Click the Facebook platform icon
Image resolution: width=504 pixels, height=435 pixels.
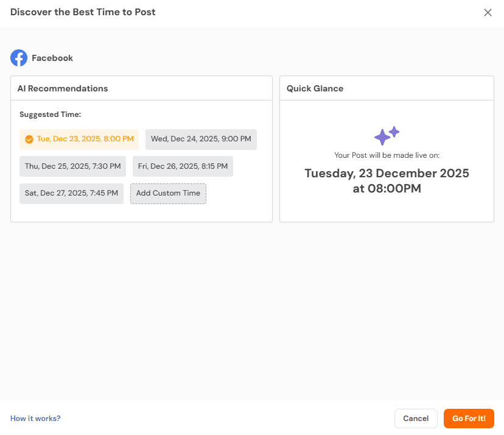(x=19, y=57)
